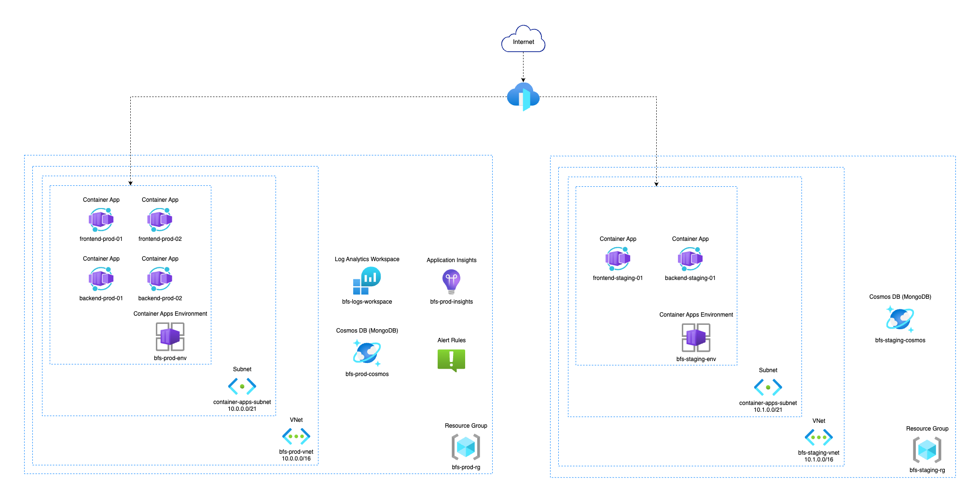Select the container-apps-subnet icon in production
This screenshot has height=502, width=980.
click(242, 386)
